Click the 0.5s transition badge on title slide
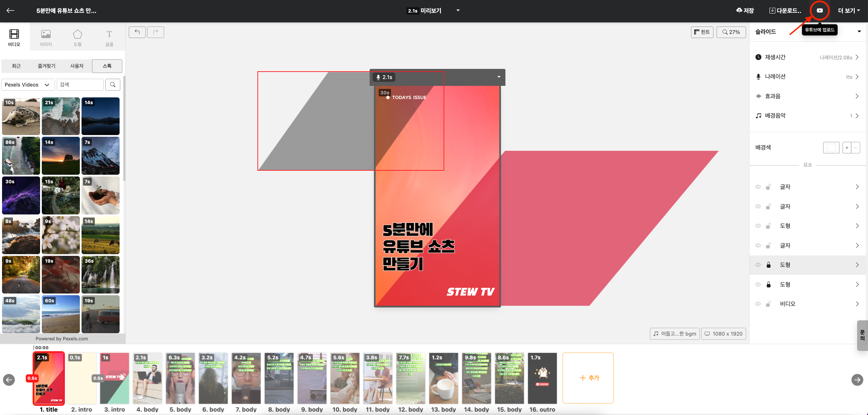This screenshot has height=415, width=868. tap(32, 378)
